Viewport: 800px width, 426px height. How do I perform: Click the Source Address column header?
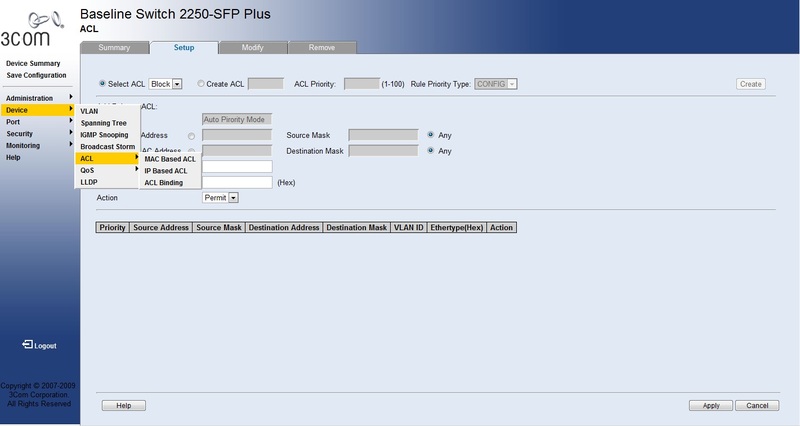pos(161,228)
